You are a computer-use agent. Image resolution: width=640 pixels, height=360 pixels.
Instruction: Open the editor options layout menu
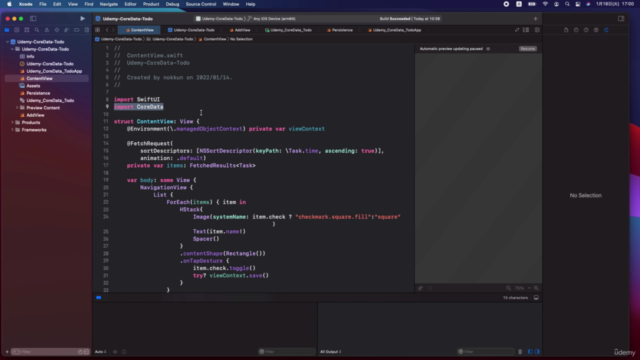(526, 30)
